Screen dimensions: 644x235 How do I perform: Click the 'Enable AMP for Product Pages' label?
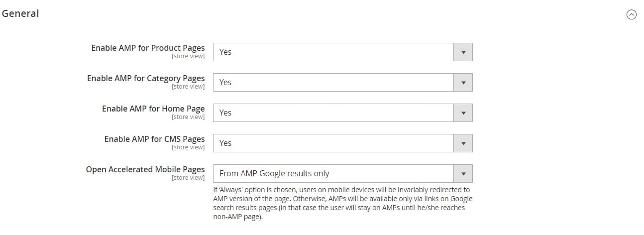coord(148,48)
